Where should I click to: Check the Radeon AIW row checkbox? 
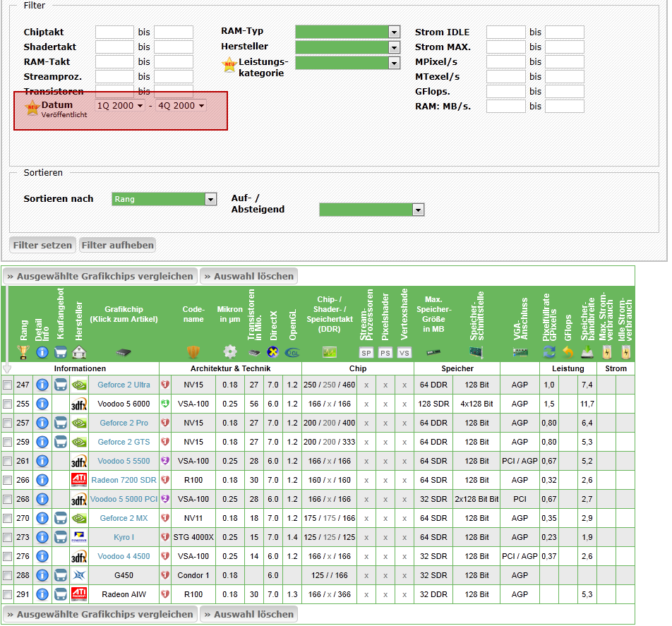coord(7,594)
